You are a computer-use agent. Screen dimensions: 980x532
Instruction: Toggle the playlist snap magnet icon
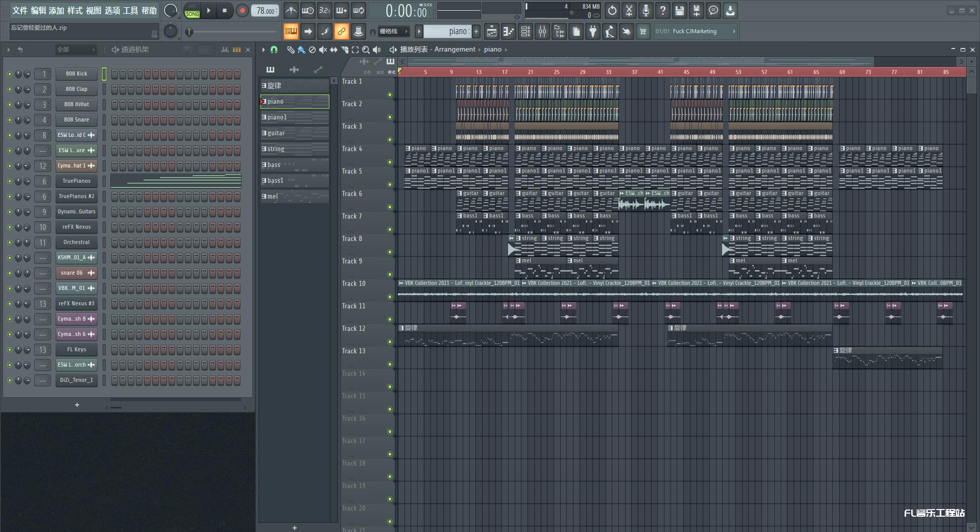[x=274, y=50]
